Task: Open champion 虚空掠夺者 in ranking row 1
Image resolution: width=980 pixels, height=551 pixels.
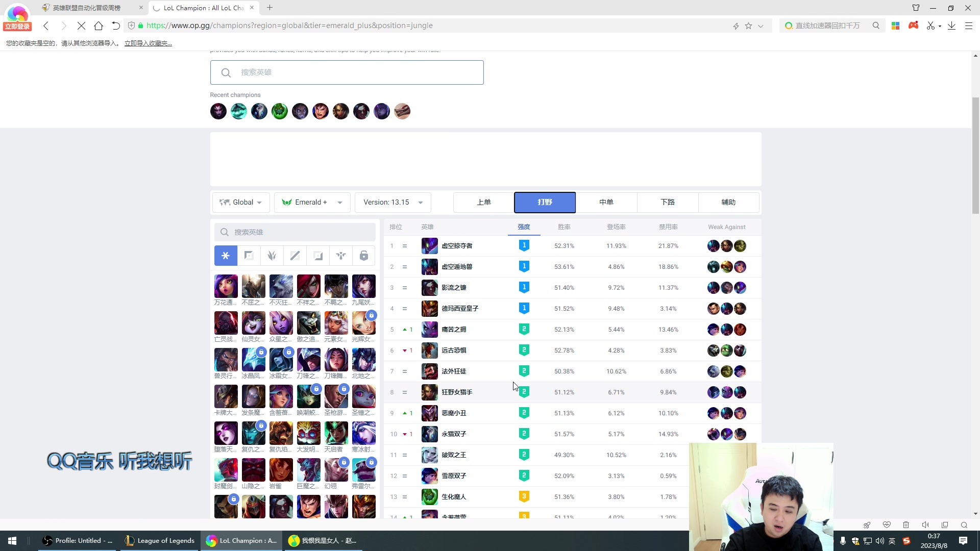Action: pyautogui.click(x=457, y=246)
